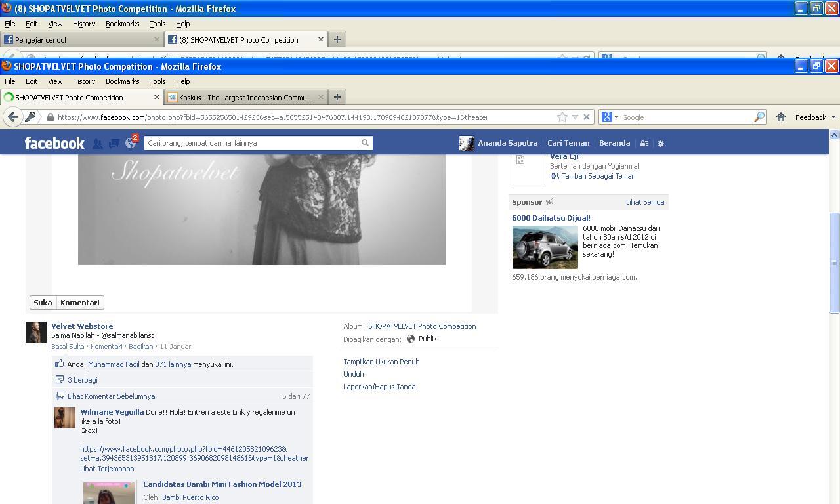Open Wilmarie Veguilla's profile name
The width and height of the screenshot is (840, 504).
[112, 412]
